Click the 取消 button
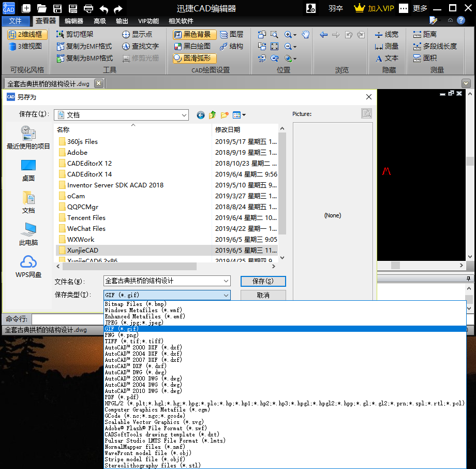The height and width of the screenshot is (469, 476). pyautogui.click(x=263, y=295)
